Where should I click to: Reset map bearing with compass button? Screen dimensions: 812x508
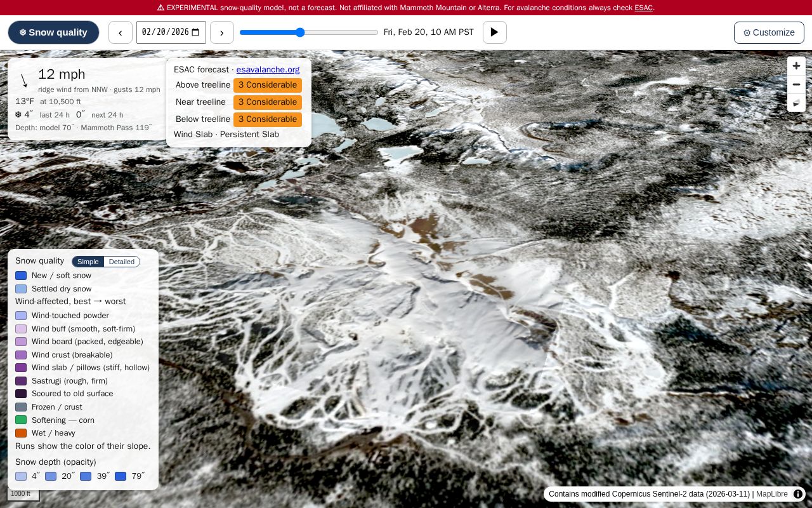pyautogui.click(x=796, y=103)
